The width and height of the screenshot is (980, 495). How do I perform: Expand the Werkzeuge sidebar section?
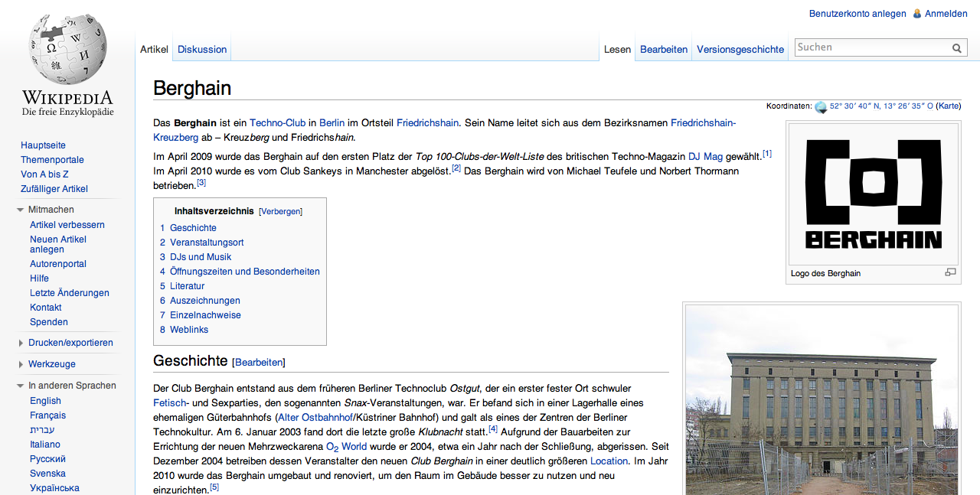click(21, 364)
